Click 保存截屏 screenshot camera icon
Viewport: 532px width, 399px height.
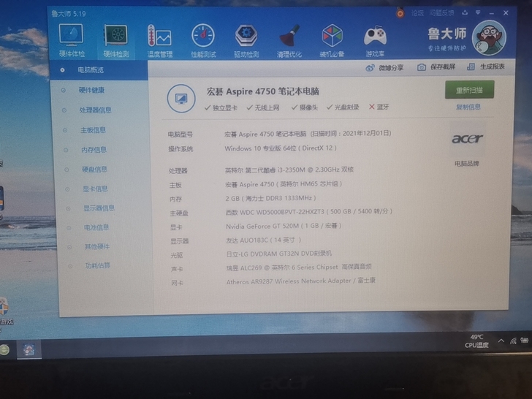coord(422,67)
